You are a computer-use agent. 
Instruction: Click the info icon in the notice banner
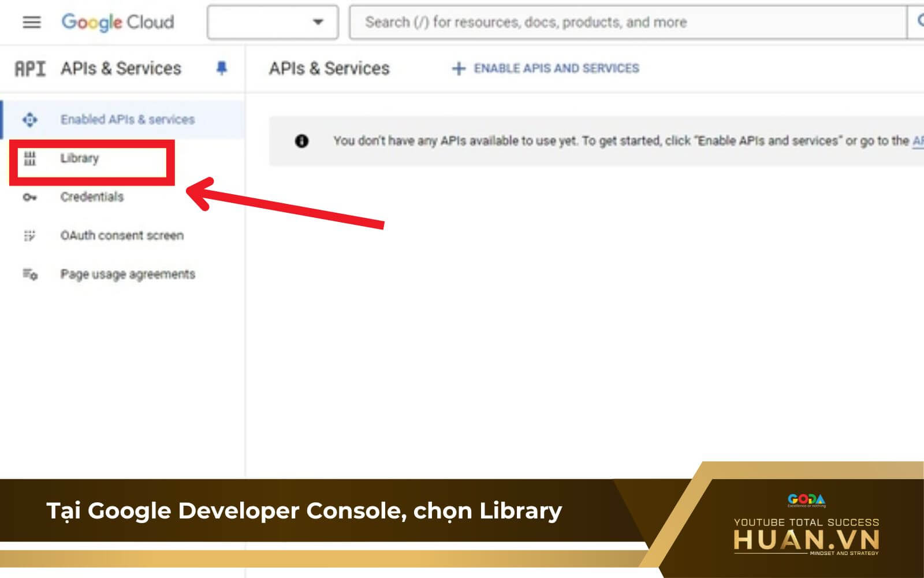point(301,141)
